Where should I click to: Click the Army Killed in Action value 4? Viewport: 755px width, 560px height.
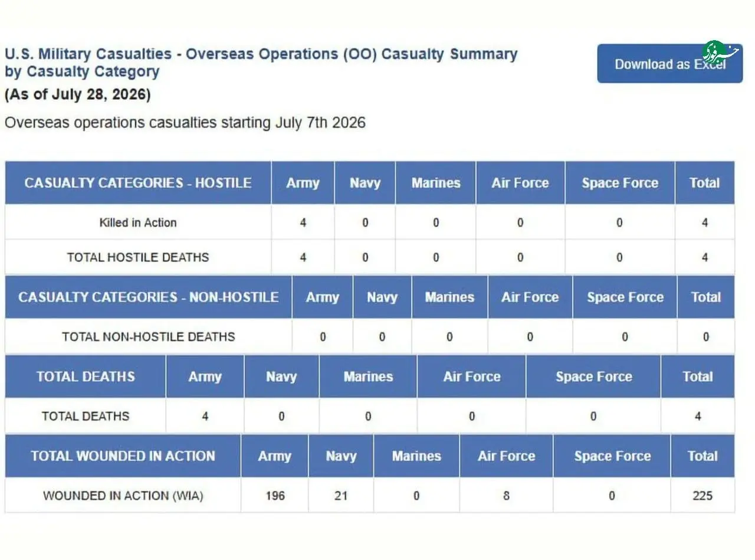click(x=303, y=222)
